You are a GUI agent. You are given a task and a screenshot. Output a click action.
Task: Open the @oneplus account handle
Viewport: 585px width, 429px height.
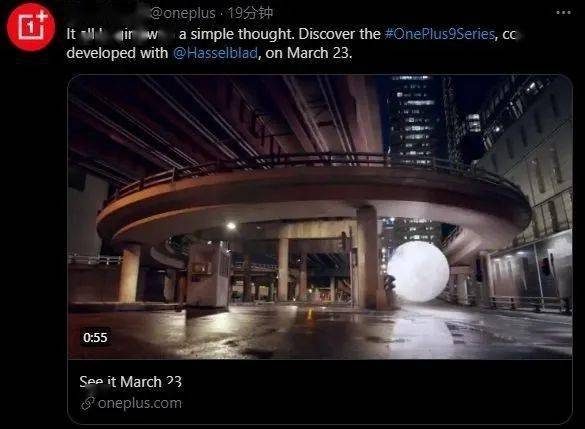click(183, 13)
